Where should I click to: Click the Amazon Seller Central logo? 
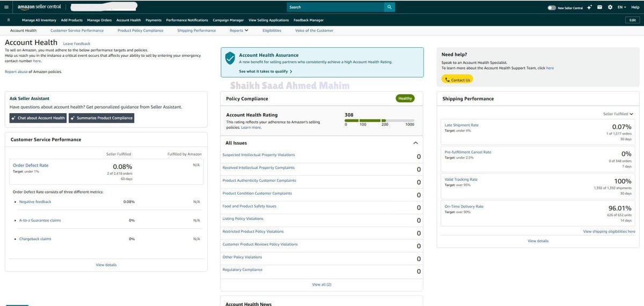[x=39, y=8]
